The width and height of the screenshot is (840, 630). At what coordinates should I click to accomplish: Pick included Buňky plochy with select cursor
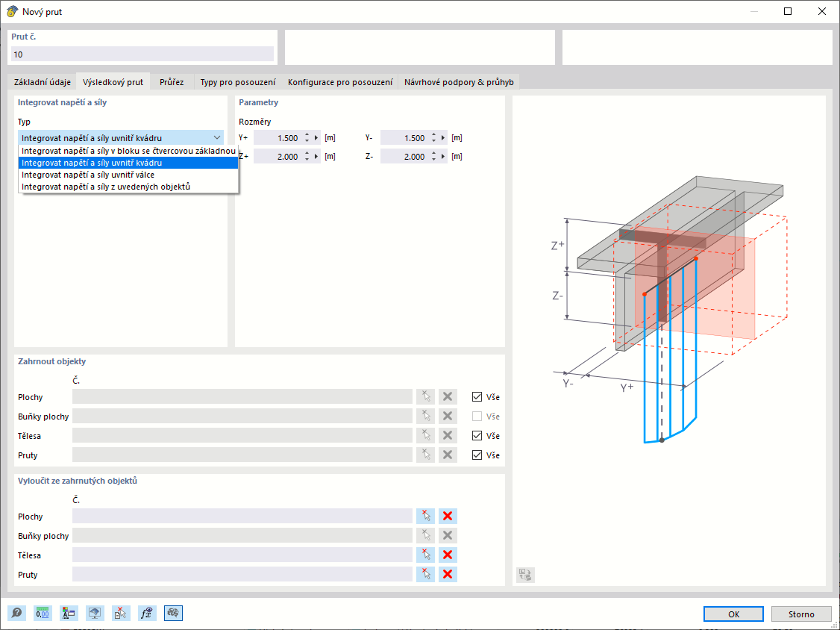click(x=426, y=416)
